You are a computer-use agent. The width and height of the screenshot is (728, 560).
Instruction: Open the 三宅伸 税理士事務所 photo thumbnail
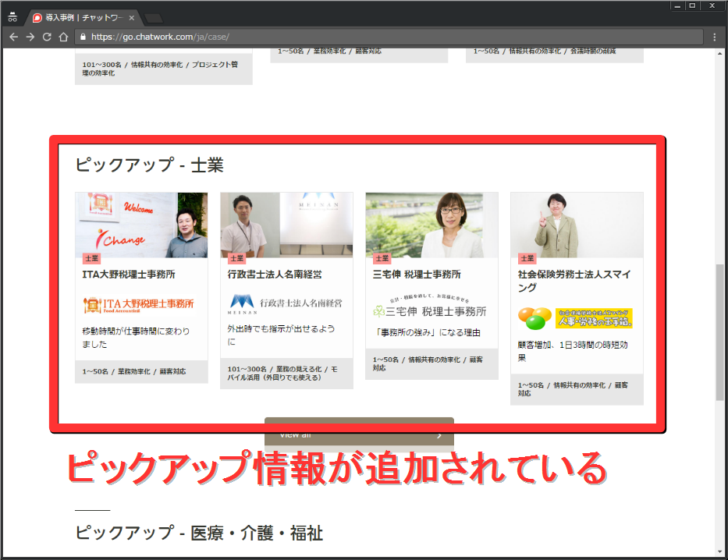point(431,225)
